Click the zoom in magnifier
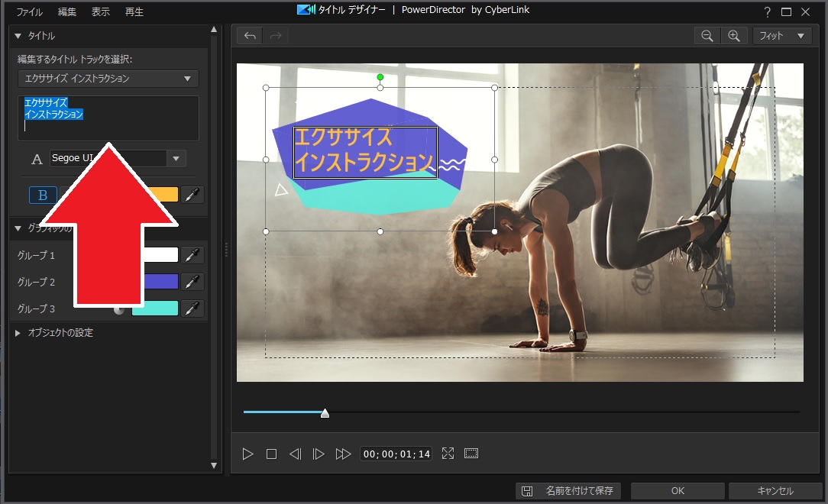 pos(733,36)
